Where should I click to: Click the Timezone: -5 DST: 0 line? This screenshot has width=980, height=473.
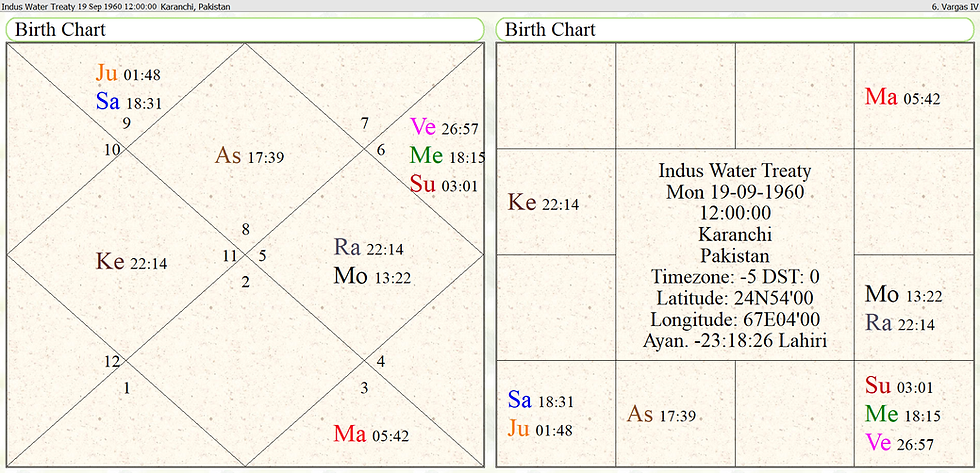point(735,277)
